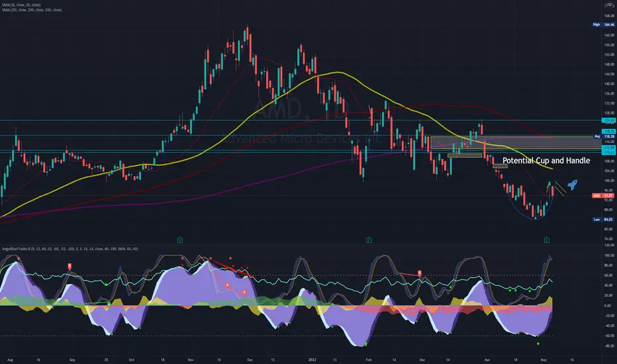Click the 168.00 price scale value

click(x=609, y=16)
